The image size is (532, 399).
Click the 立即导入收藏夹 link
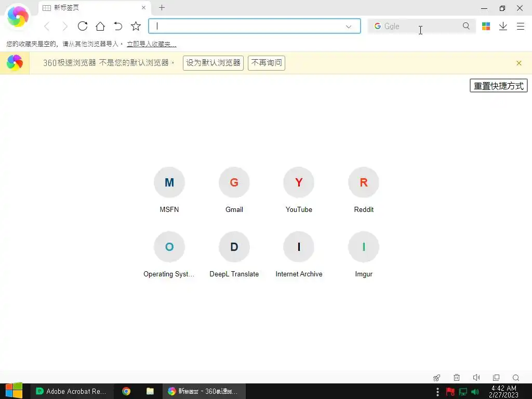pyautogui.click(x=151, y=44)
